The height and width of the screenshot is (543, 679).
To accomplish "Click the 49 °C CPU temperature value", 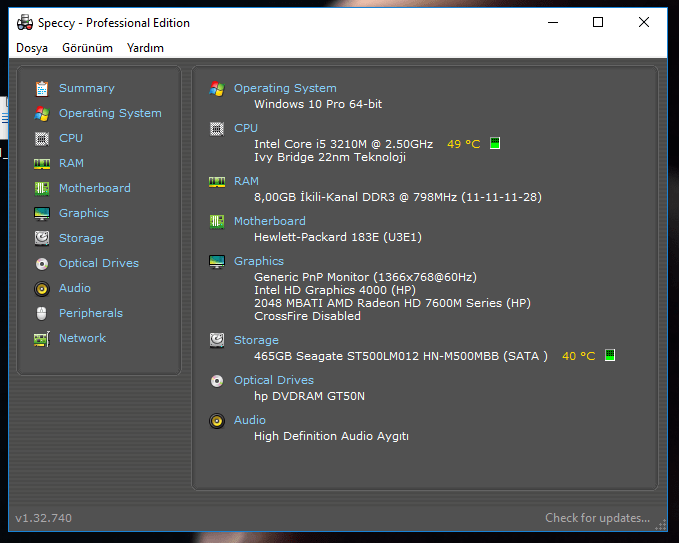I will (x=464, y=144).
